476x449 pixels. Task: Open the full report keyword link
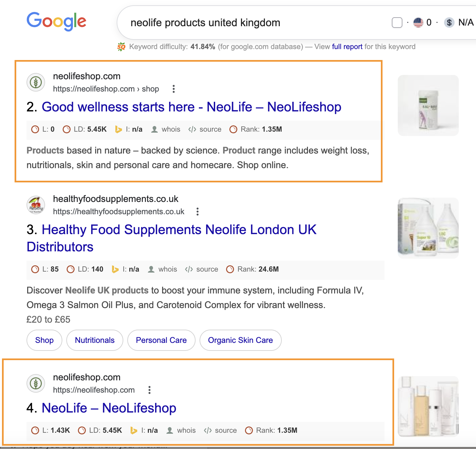[347, 47]
